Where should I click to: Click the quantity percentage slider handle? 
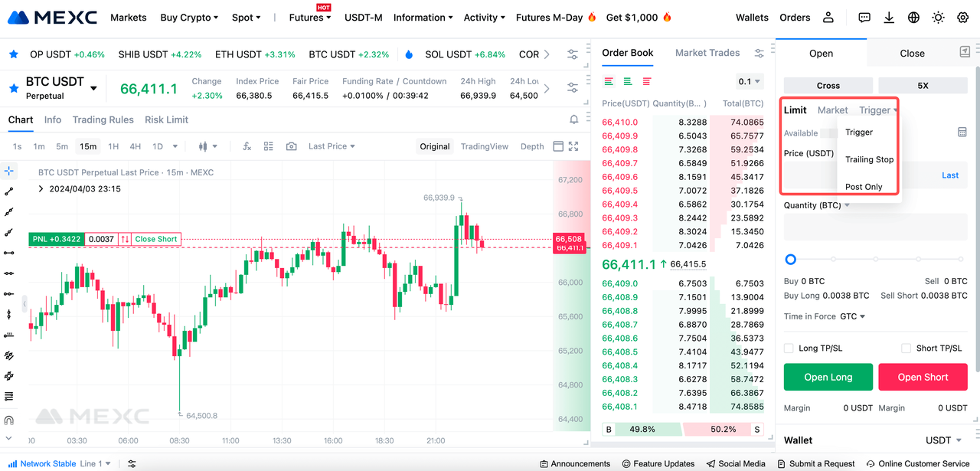click(x=791, y=260)
